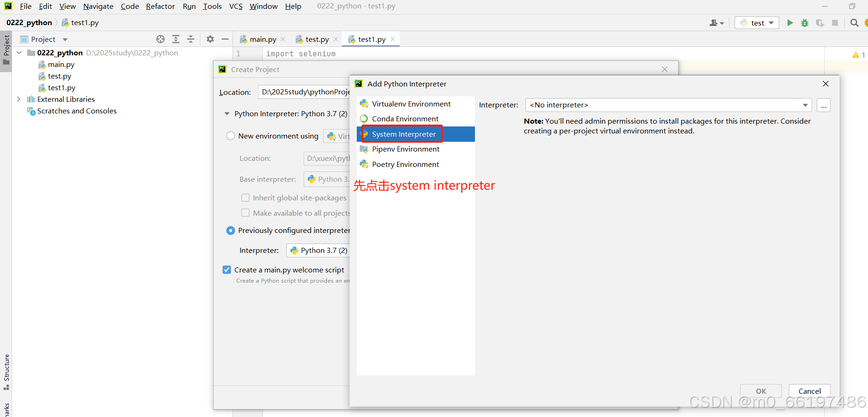Close the test.py editor tab
This screenshot has height=417, width=868.
pyautogui.click(x=336, y=39)
